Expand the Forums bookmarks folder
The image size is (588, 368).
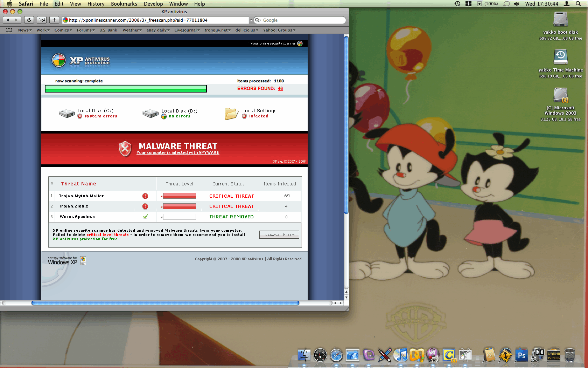click(x=86, y=30)
